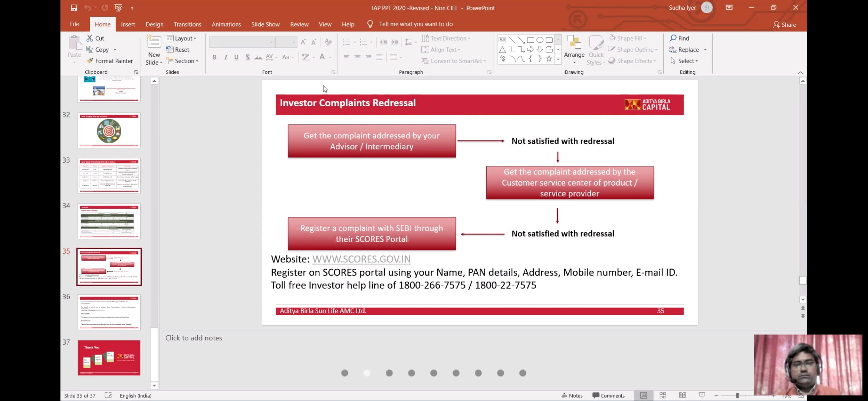Click the New Slide icon
Screen dimensions: 868x401
[154, 42]
